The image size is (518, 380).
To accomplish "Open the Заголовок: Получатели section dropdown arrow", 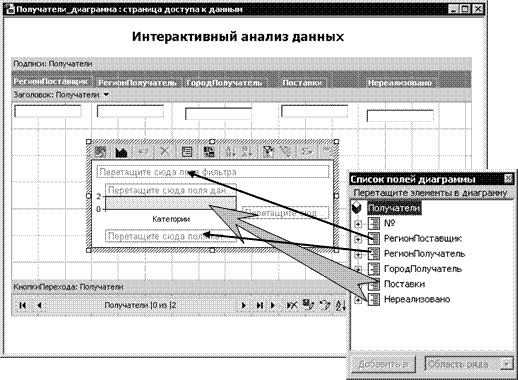I will (106, 95).
